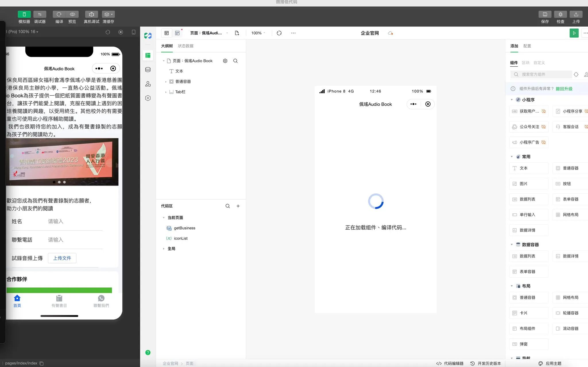Switch to the 配置 tab

click(x=527, y=46)
